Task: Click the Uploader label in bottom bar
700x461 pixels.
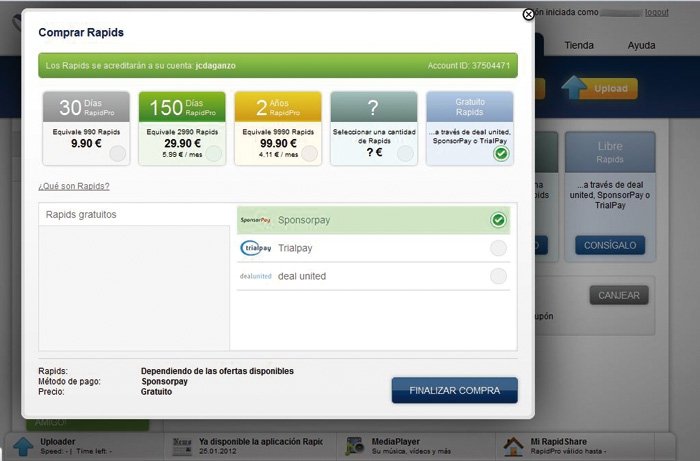Action: (x=58, y=442)
